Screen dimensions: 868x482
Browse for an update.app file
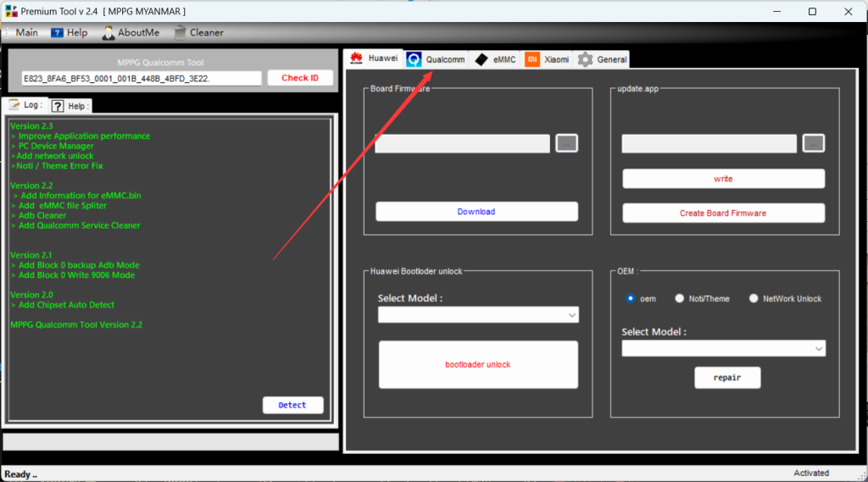coord(814,143)
